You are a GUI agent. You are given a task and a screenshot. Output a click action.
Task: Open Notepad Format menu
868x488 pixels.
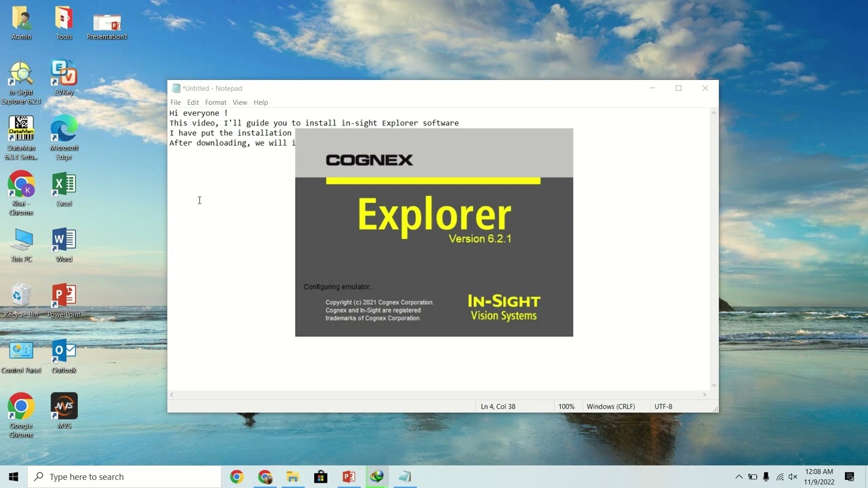coord(216,102)
